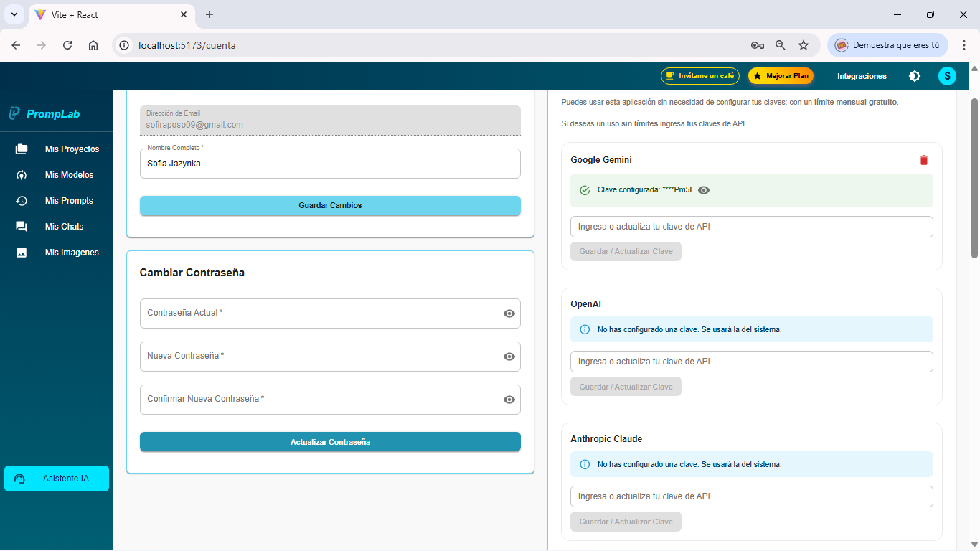Open the zoom magnifier icon
The height and width of the screenshot is (551, 980).
(781, 45)
